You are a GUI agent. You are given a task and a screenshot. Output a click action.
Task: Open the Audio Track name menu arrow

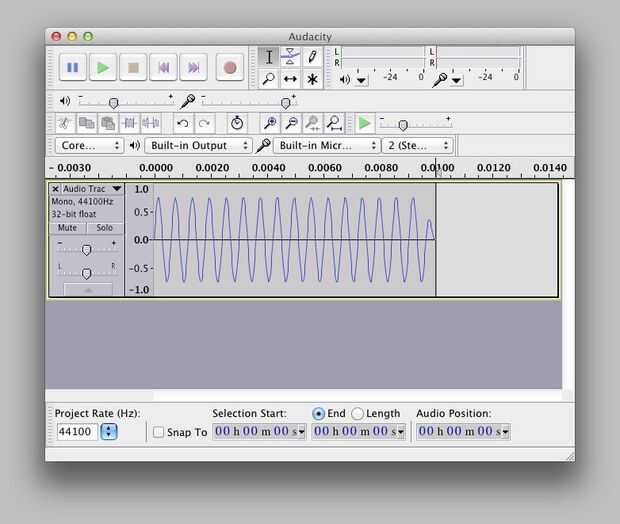click(117, 189)
